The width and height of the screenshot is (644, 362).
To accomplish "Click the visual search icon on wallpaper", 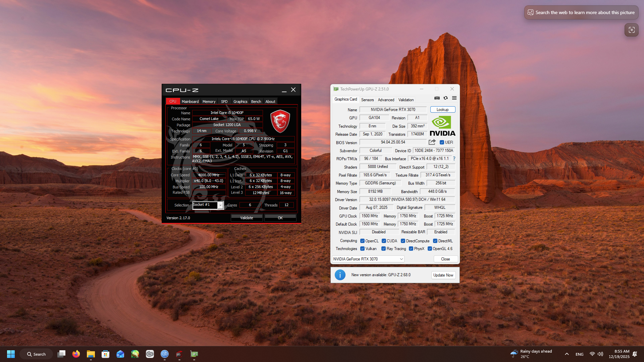I will pyautogui.click(x=632, y=30).
